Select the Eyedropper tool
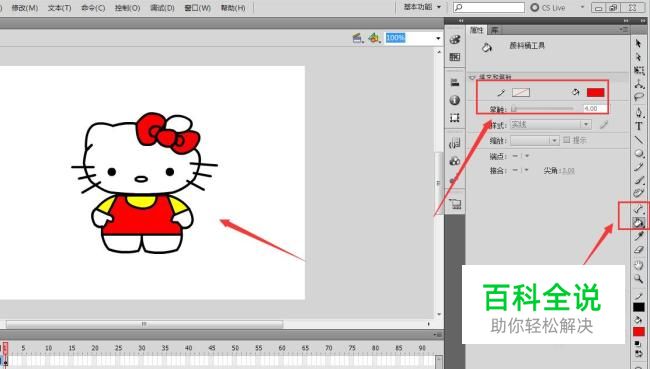The image size is (650, 369). [x=639, y=236]
